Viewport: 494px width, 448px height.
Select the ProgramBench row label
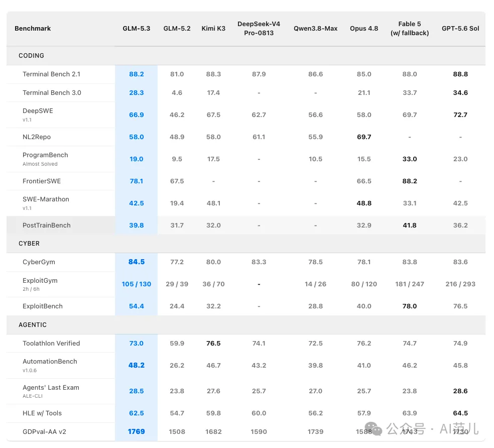click(x=45, y=155)
